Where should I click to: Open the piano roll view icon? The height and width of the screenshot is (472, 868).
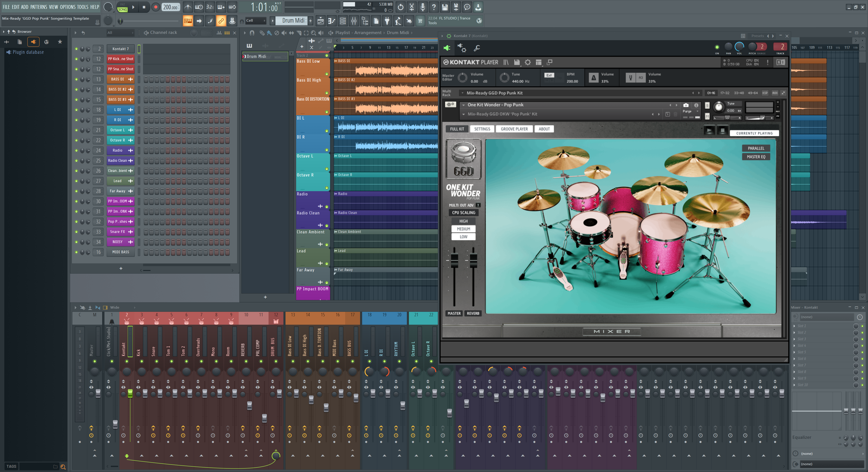(332, 21)
